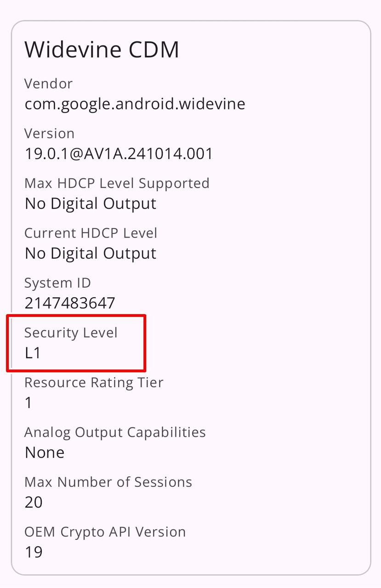Viewport: 381px width, 588px height.
Task: Select the Vendor label
Action: (x=48, y=84)
